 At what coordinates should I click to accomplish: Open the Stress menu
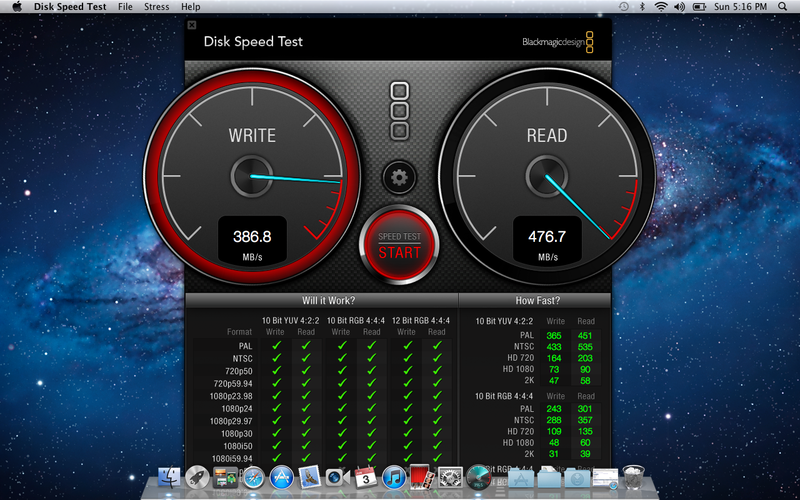tap(157, 7)
